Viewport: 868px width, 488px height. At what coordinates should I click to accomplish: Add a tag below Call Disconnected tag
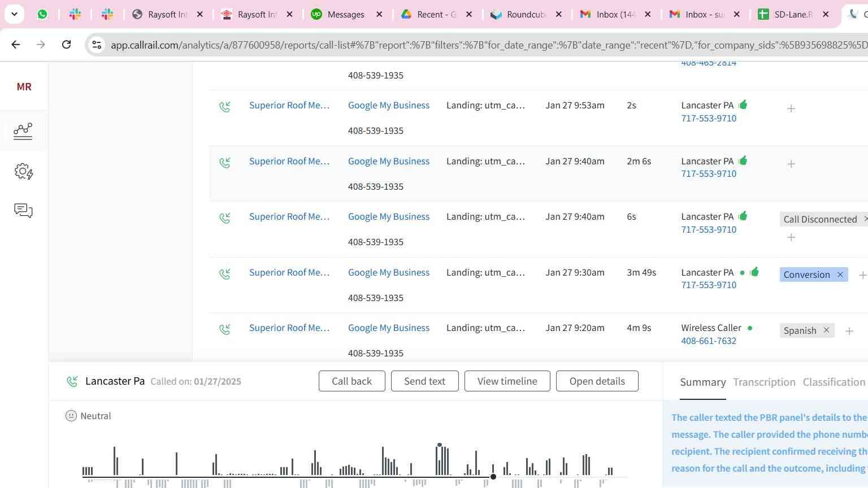pos(791,237)
